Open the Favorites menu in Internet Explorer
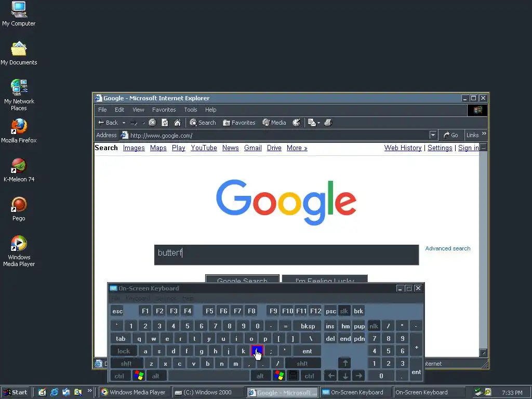This screenshot has width=532, height=399. (x=164, y=110)
